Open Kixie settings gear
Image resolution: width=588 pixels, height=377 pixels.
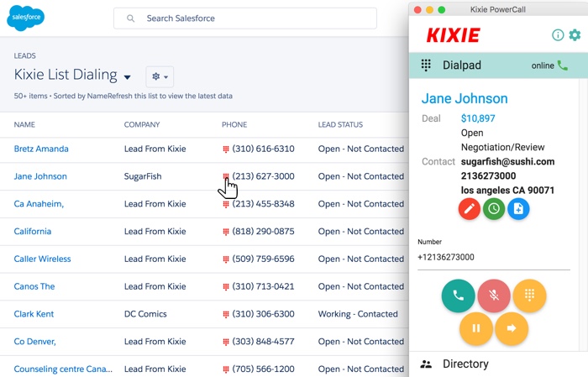point(575,35)
